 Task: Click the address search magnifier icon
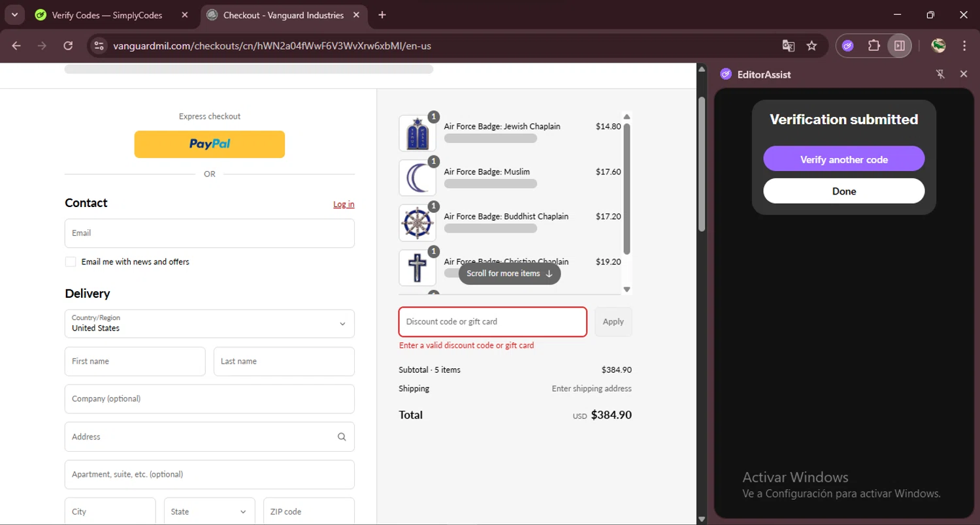click(342, 437)
